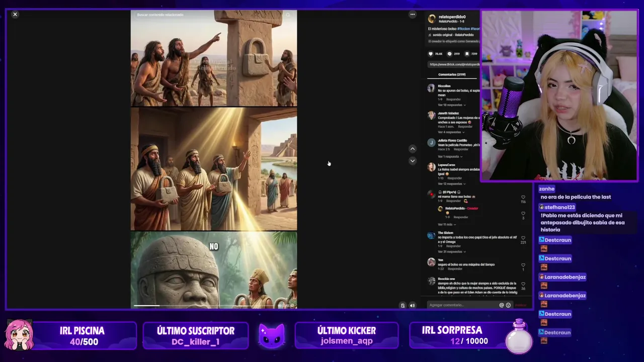Screen dimensions: 644x362
Task: Open RelatoPerdido creator reply avatar
Action: tap(440, 209)
